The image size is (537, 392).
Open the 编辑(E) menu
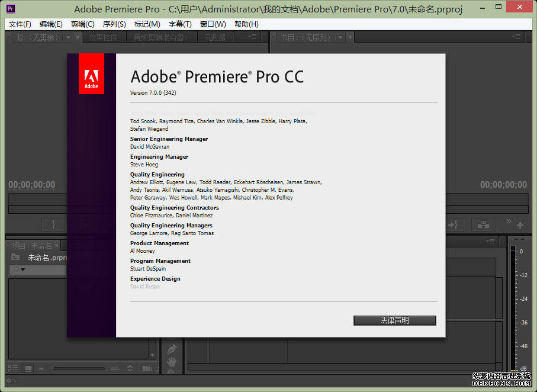click(x=51, y=24)
